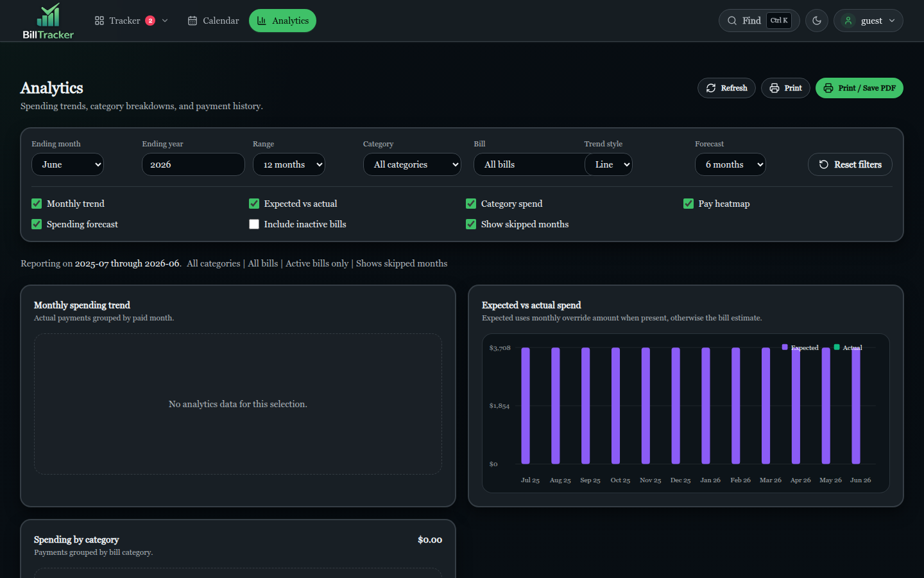Uncheck the Pay heatmap checkbox
This screenshot has width=924, height=578.
click(689, 204)
